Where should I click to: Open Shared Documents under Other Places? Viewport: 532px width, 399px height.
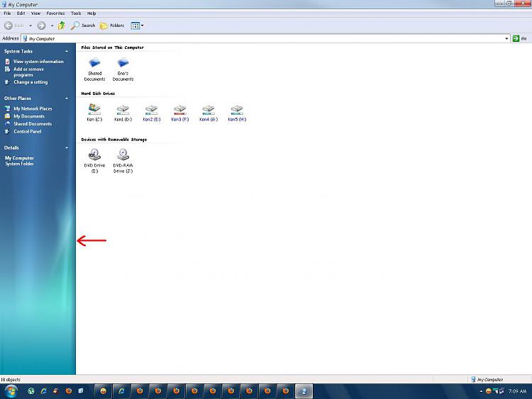(33, 124)
